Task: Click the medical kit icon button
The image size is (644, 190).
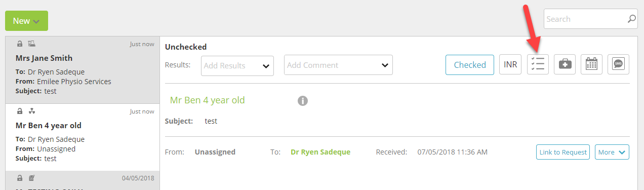Action: coord(565,64)
